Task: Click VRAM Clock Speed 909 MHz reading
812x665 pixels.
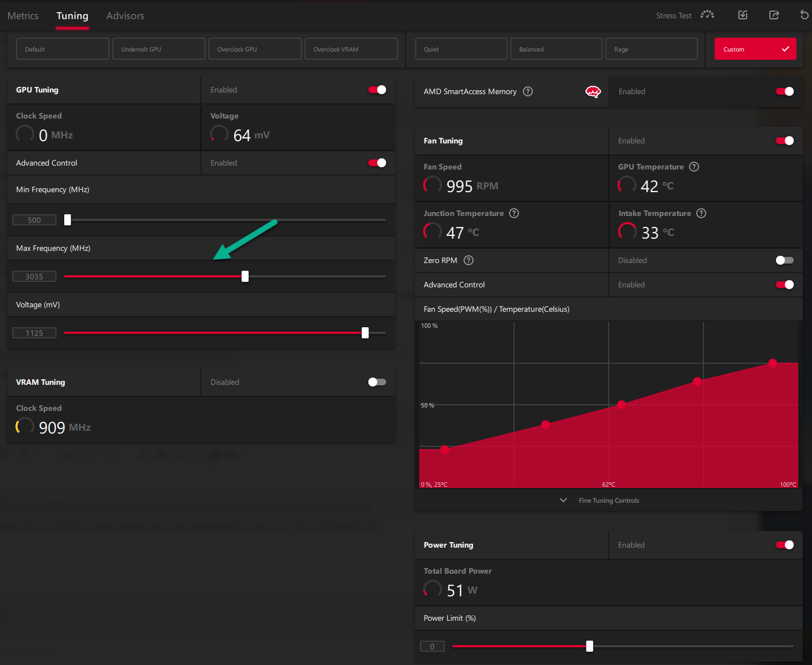Action: point(65,427)
